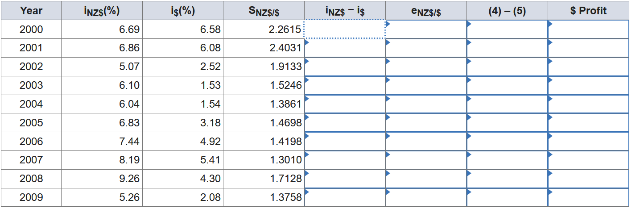The height and width of the screenshot is (217, 644).
Task: Select the iNZ$ − i$ input for year 2000
Action: click(x=345, y=29)
